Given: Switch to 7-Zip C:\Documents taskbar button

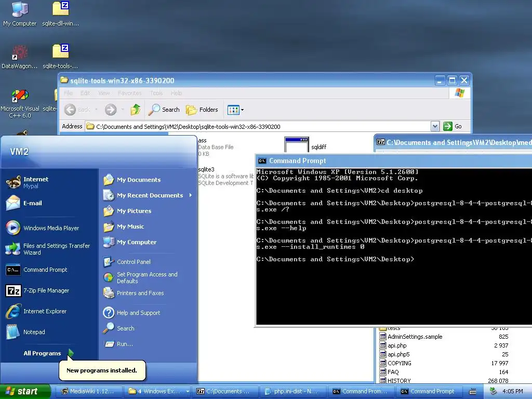Looking at the screenshot, I should pos(224,391).
